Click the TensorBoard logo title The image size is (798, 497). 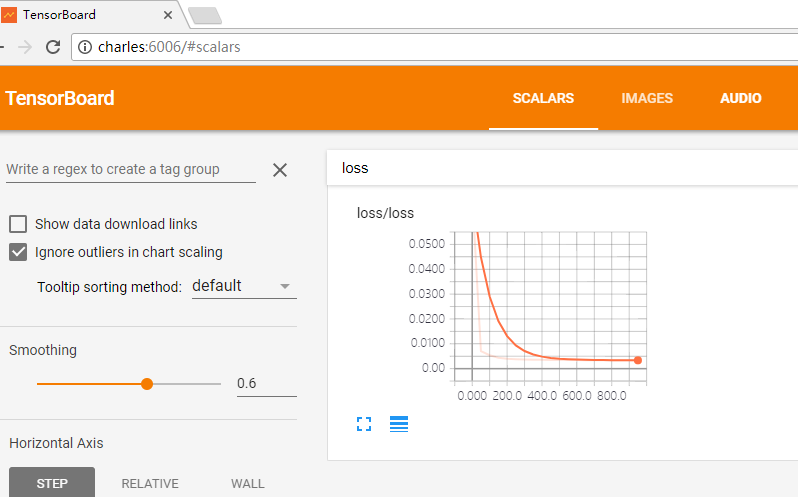click(60, 98)
